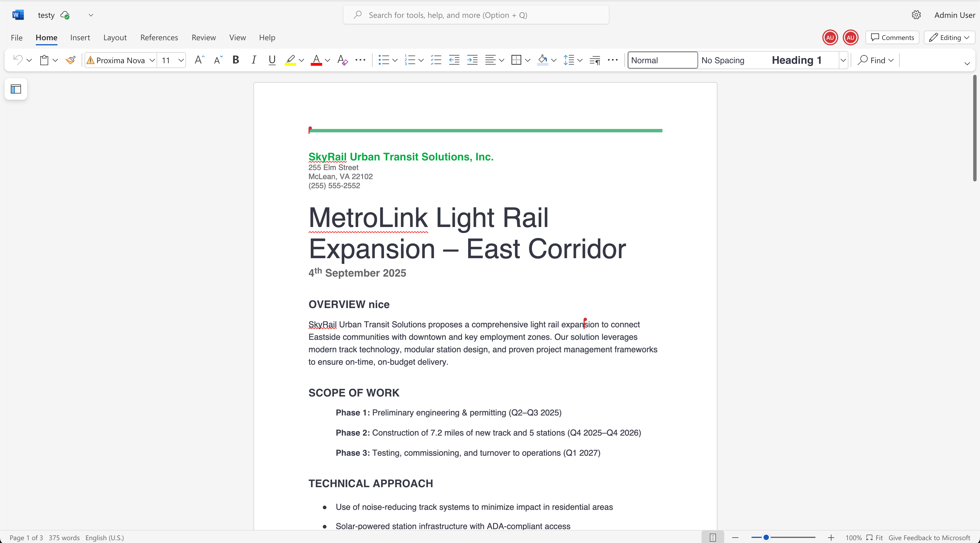This screenshot has width=980, height=543.
Task: Apply the Normal style
Action: point(662,60)
